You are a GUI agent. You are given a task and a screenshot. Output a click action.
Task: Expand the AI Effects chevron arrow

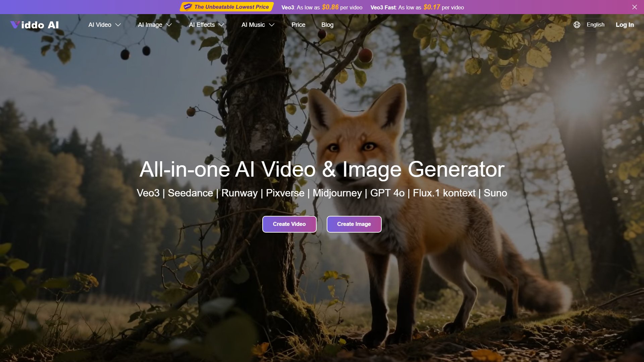click(221, 25)
